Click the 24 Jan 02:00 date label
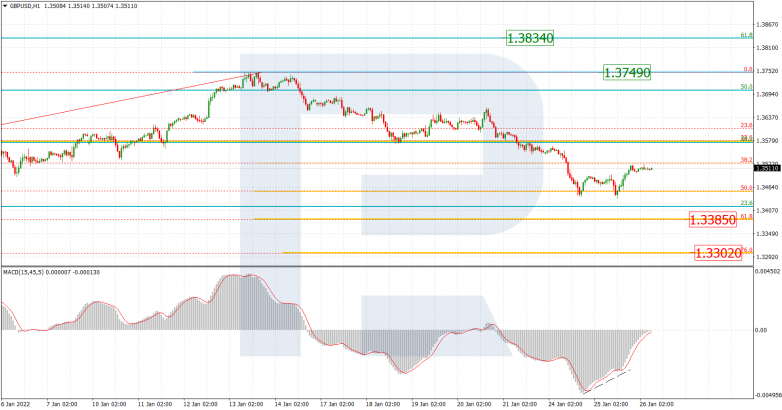The height and width of the screenshot is (410, 782). tap(567, 404)
